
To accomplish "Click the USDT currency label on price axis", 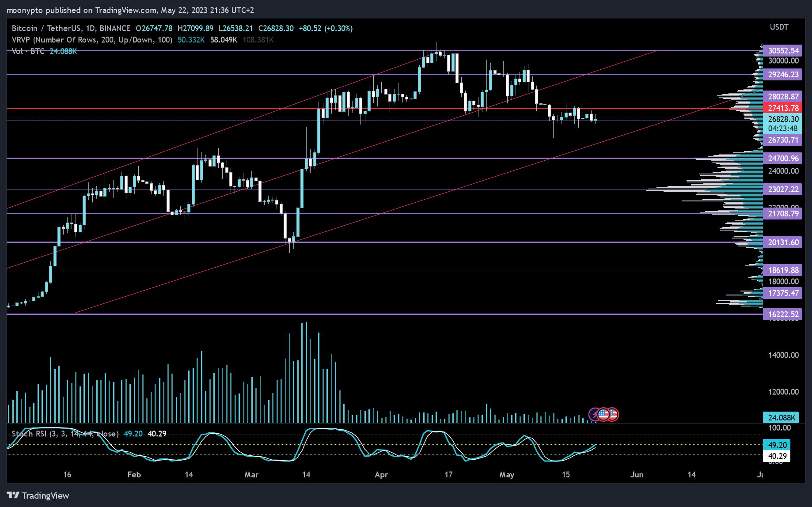I will point(779,27).
